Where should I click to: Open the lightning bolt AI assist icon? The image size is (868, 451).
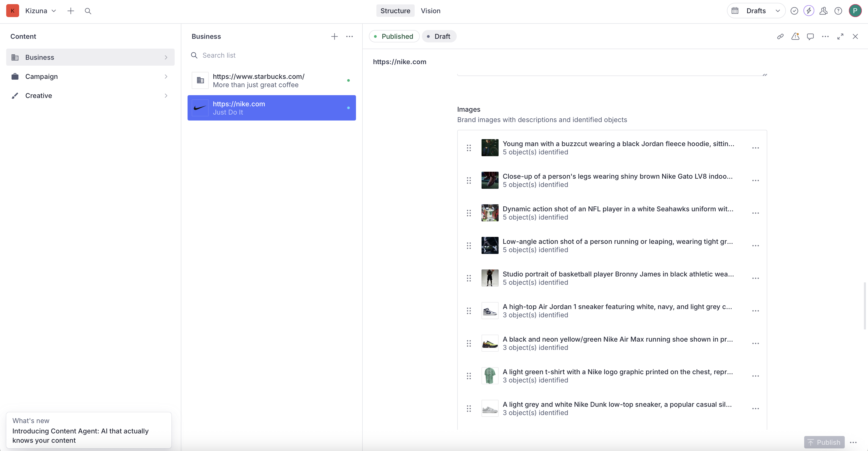click(x=809, y=11)
